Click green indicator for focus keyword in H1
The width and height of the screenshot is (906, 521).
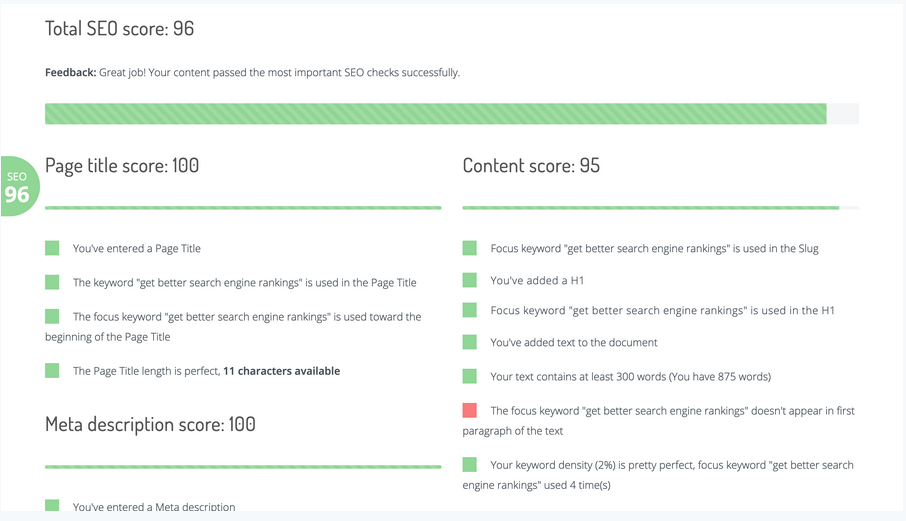point(470,310)
